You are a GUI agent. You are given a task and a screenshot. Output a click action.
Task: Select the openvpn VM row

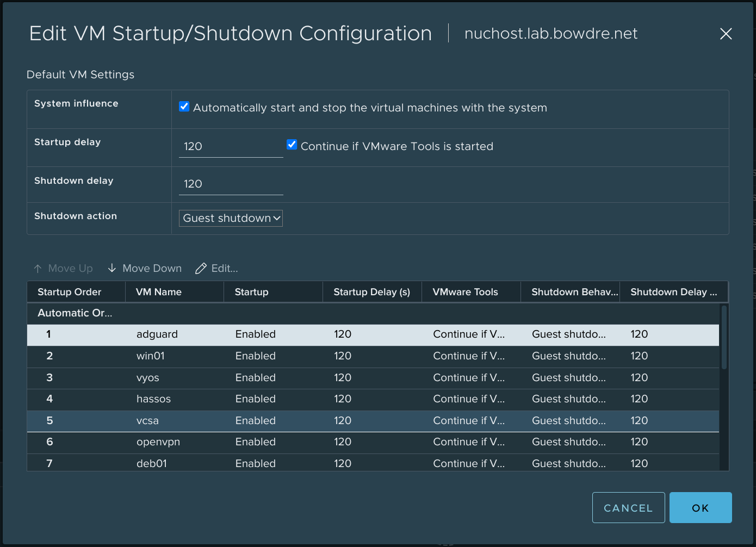[x=373, y=443]
